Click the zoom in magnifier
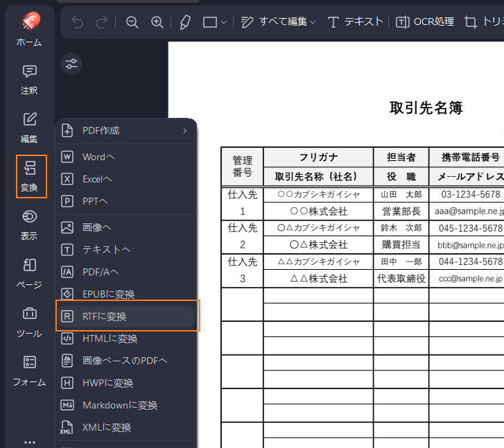 [157, 22]
